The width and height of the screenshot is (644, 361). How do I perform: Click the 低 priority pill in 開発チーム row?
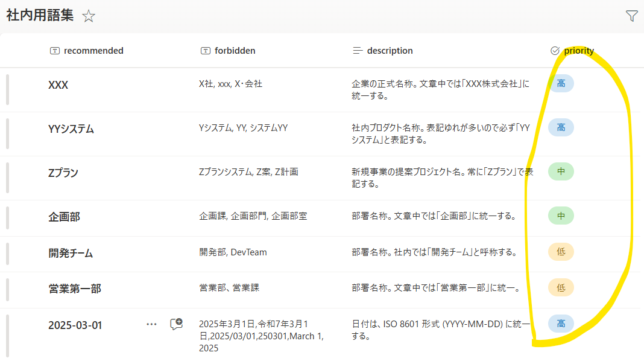[561, 252]
